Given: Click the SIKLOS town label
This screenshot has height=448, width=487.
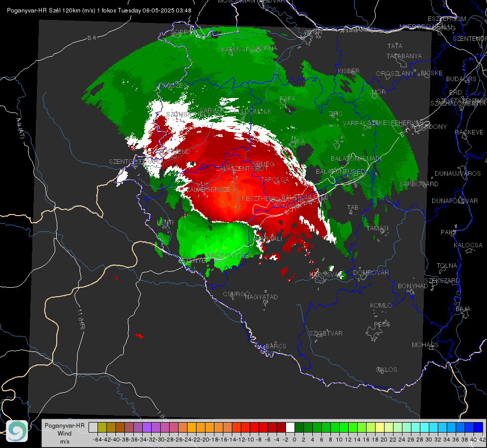Looking at the screenshot, I should click(x=387, y=370).
